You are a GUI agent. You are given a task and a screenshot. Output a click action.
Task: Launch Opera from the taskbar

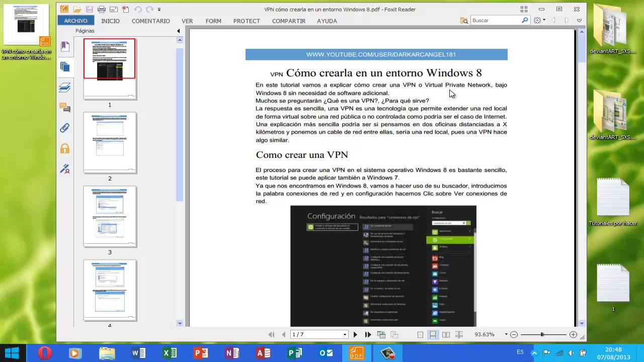pos(45,353)
